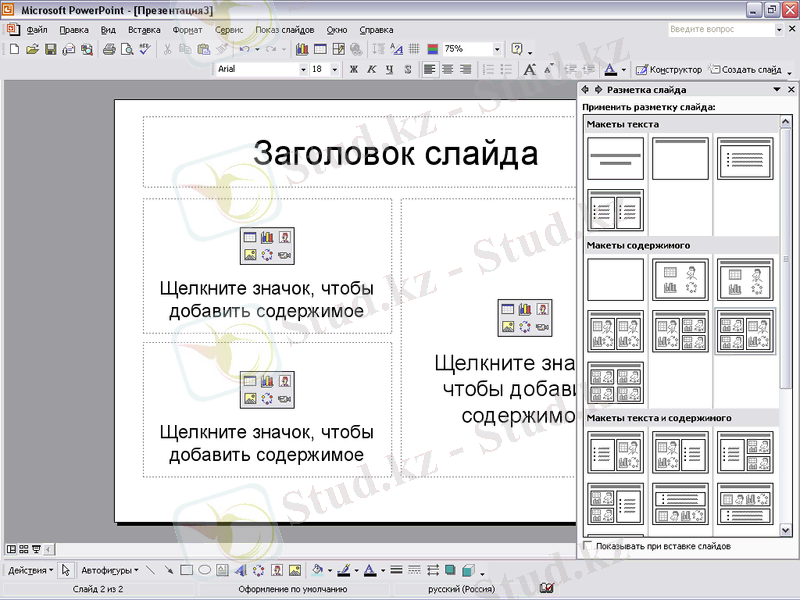This screenshot has width=800, height=600.
Task: Select the Oval drawing tool
Action: [x=204, y=570]
